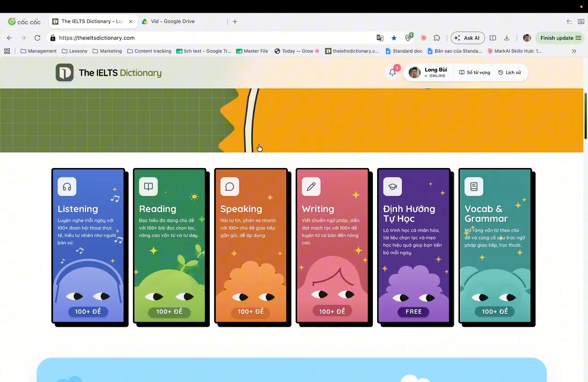Open Sổ từ vựng vocabulary notebook
This screenshot has width=588, height=382.
tap(475, 73)
